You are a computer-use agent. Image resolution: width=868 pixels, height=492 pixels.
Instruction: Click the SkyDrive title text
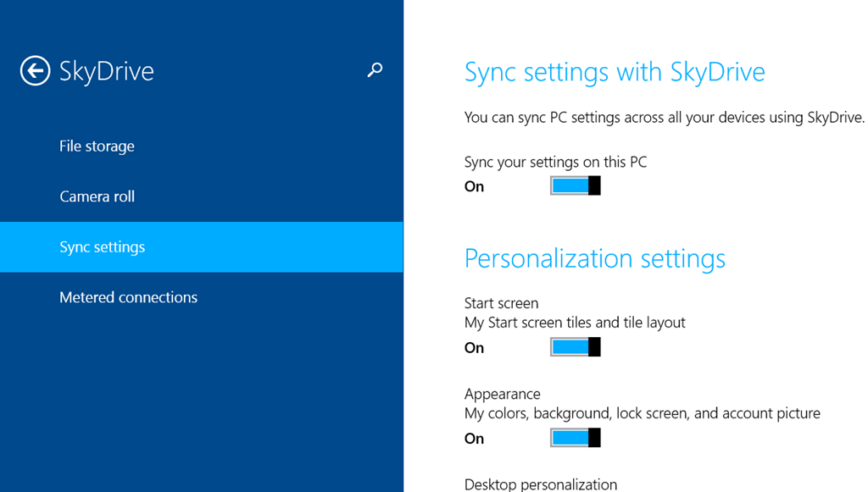pos(106,71)
